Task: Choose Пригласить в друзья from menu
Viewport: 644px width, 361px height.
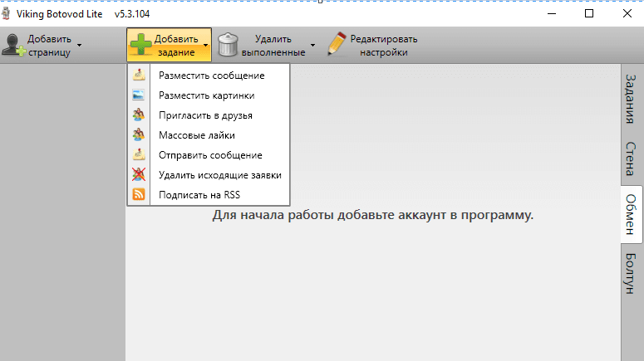Action: tap(205, 115)
